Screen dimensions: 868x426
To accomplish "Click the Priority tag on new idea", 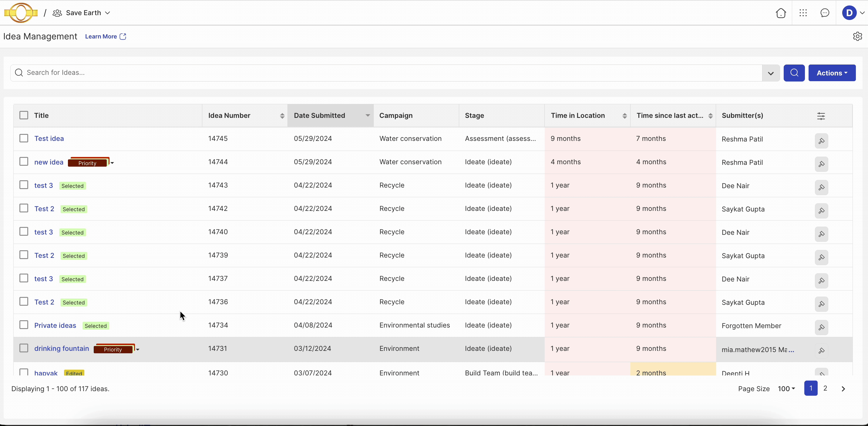I will tap(88, 163).
